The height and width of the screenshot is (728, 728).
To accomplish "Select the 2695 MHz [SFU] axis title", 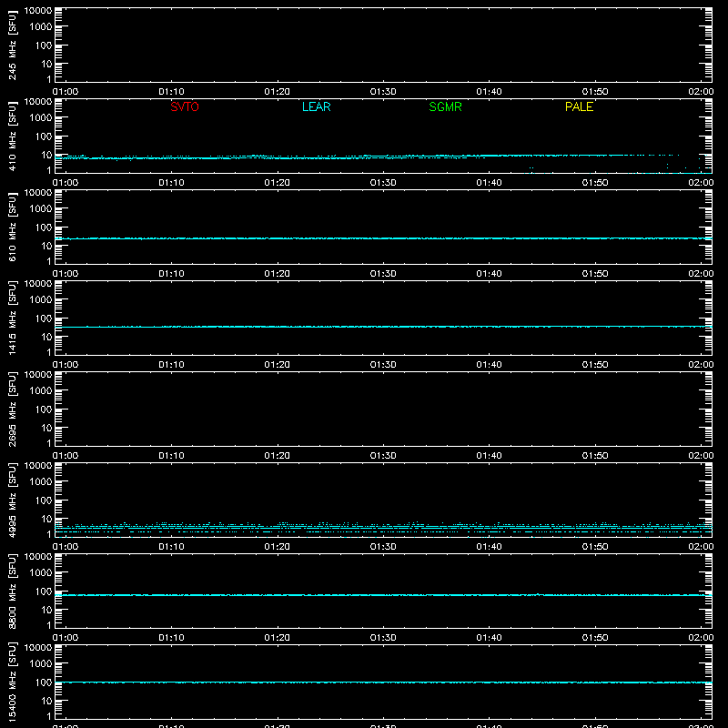I will pyautogui.click(x=12, y=409).
